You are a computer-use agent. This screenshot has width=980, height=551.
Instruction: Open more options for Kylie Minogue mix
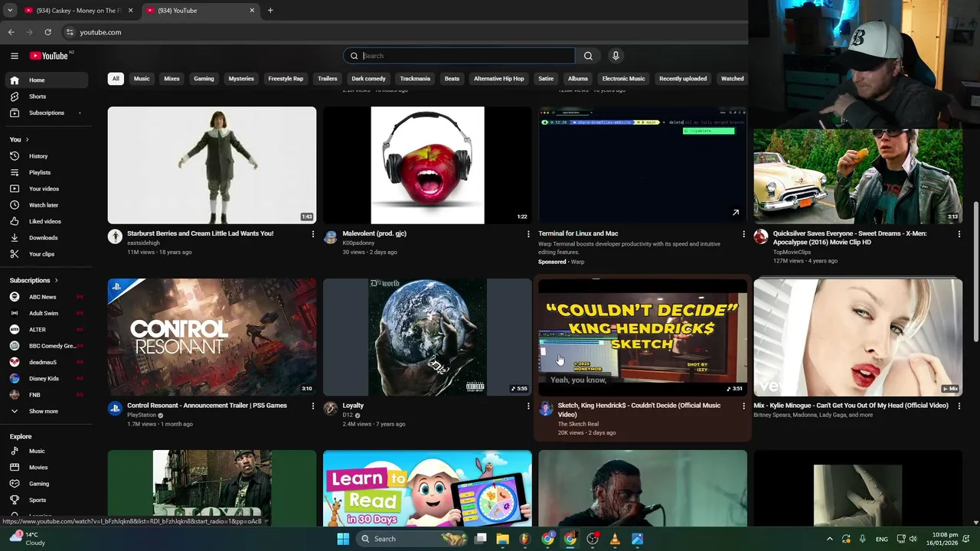(959, 406)
